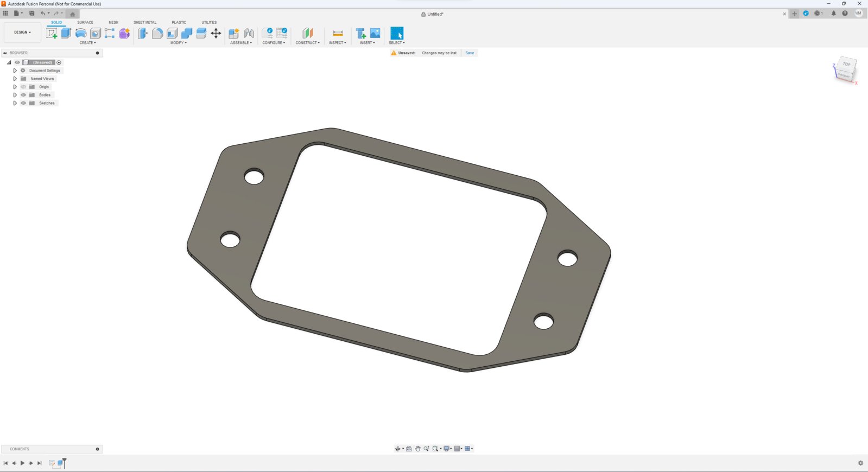Image resolution: width=868 pixels, height=472 pixels.
Task: Select the Create Form tool
Action: tap(124, 33)
